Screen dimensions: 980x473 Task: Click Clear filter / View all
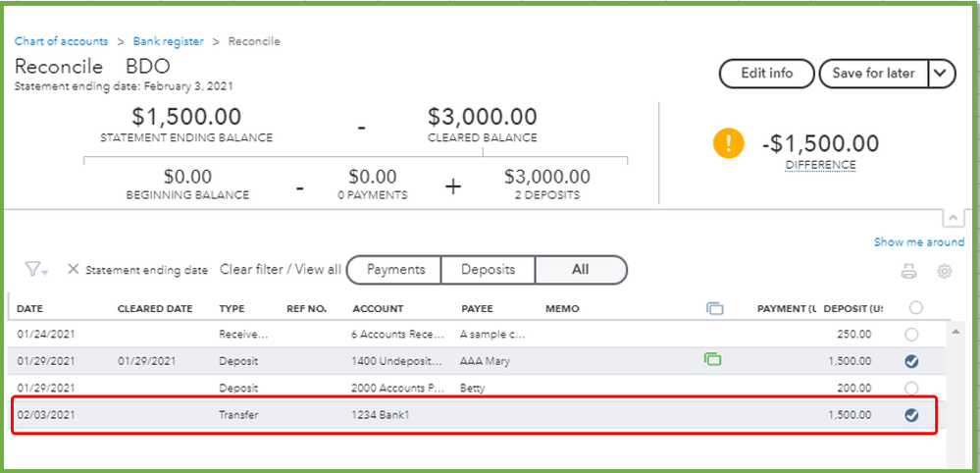[x=281, y=270]
